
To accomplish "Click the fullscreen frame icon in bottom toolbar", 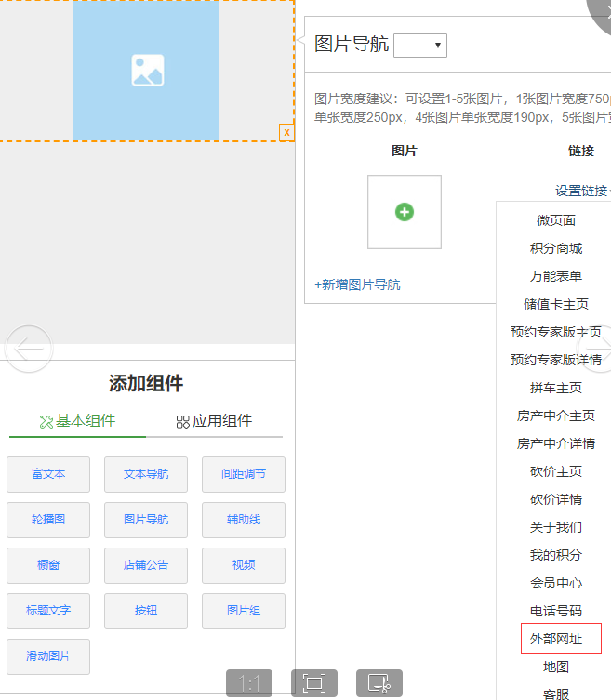I will [x=314, y=684].
